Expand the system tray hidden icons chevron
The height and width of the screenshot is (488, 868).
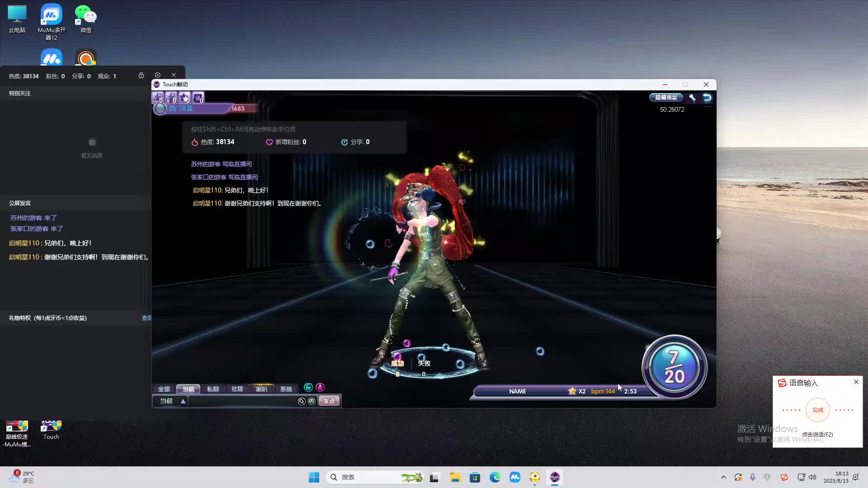point(723,477)
